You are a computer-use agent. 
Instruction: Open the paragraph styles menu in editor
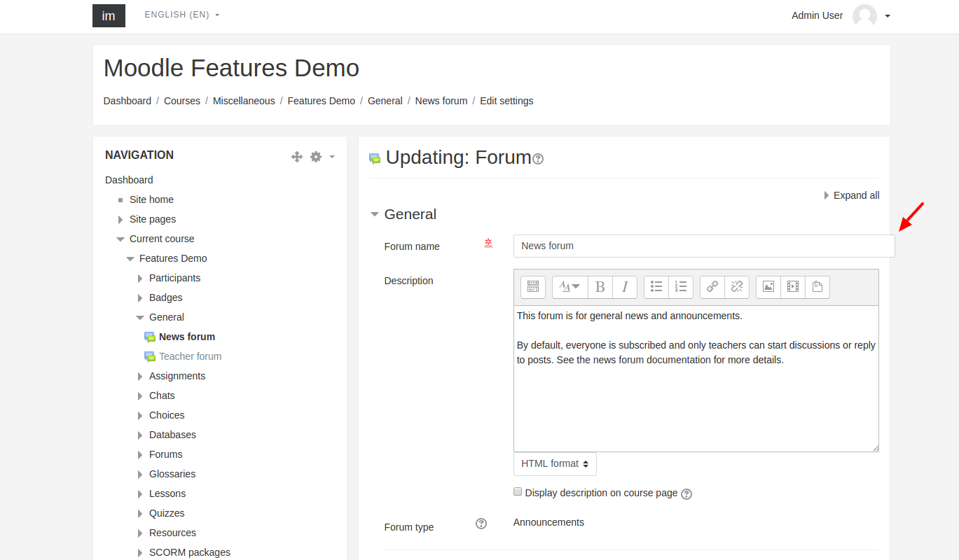(x=570, y=287)
